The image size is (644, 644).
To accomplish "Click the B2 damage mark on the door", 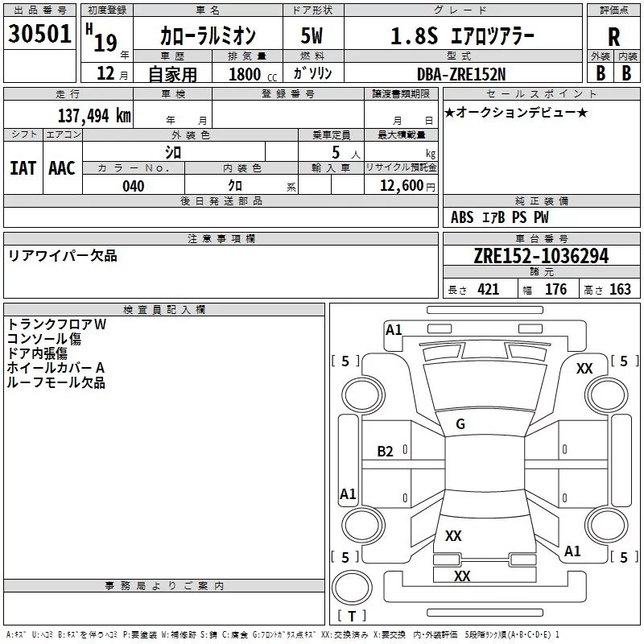I will (x=386, y=451).
